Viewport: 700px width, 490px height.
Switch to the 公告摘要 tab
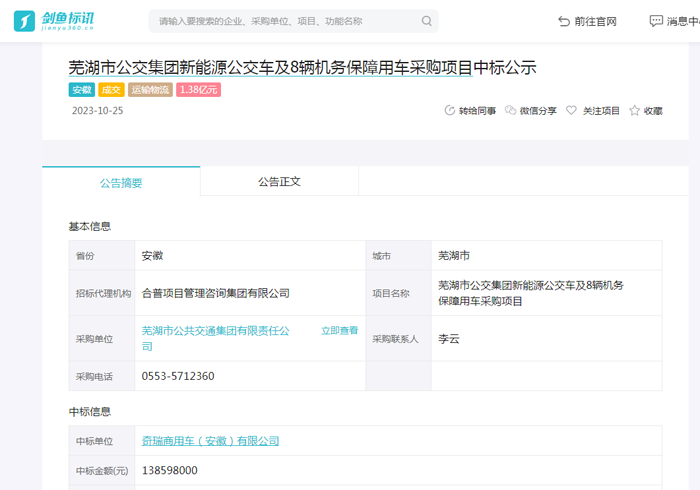coord(121,182)
